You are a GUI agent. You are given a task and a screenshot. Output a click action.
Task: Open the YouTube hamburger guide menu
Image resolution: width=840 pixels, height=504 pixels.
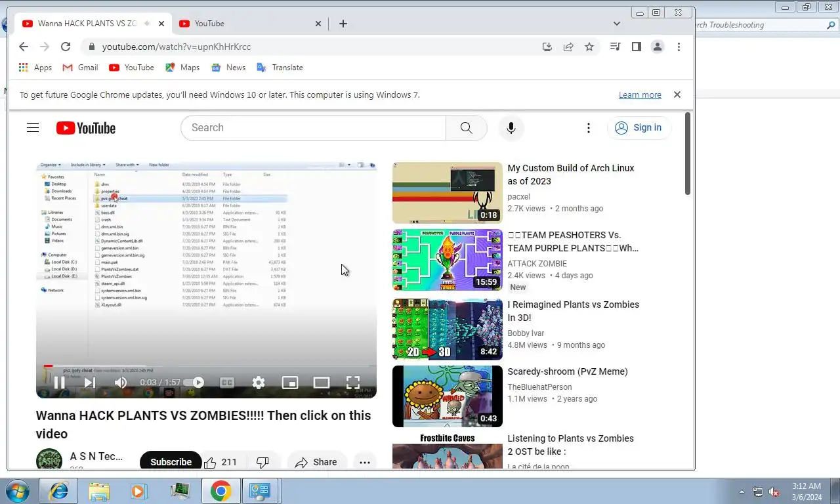point(33,128)
